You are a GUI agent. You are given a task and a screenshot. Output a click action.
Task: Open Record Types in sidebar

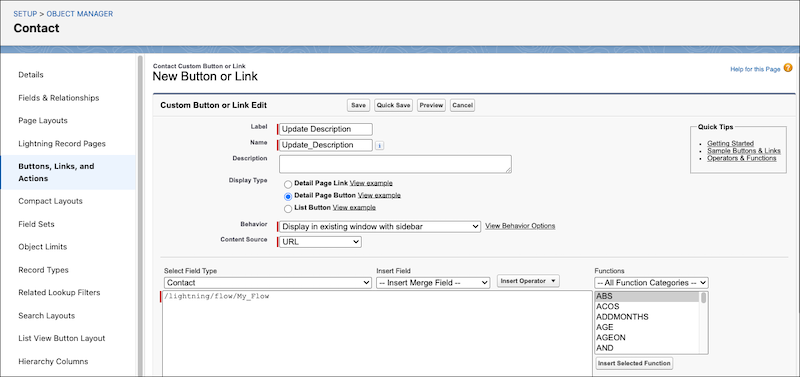43,270
